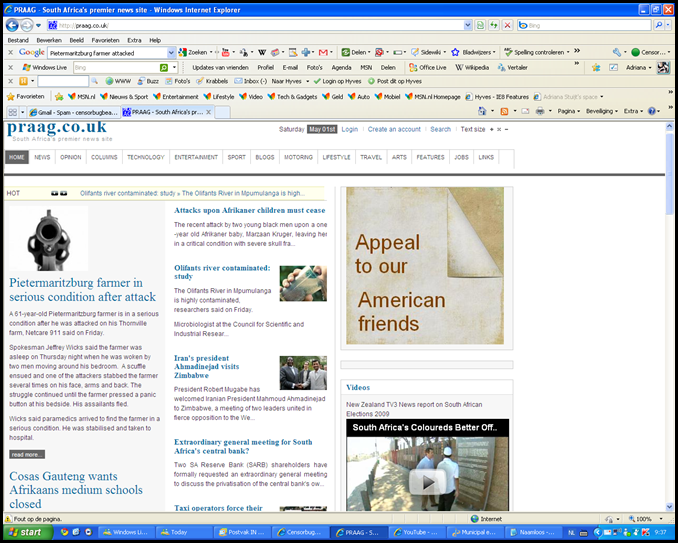
Task: Click the Quick Tabs grid icon
Action: tap(13, 112)
